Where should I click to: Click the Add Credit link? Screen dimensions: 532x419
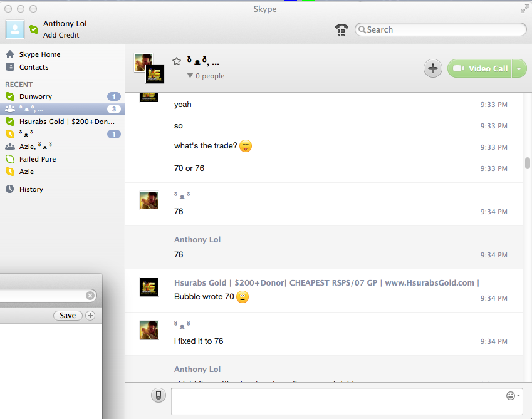61,35
